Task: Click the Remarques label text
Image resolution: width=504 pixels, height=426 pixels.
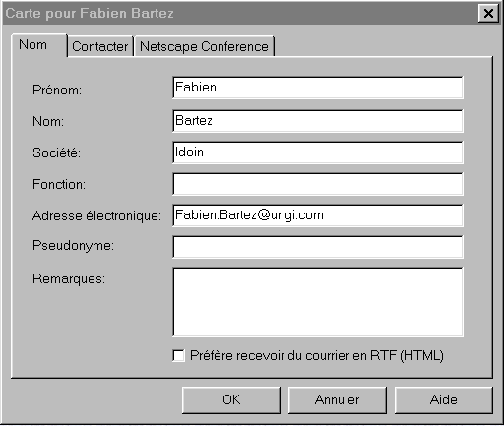Action: (69, 279)
